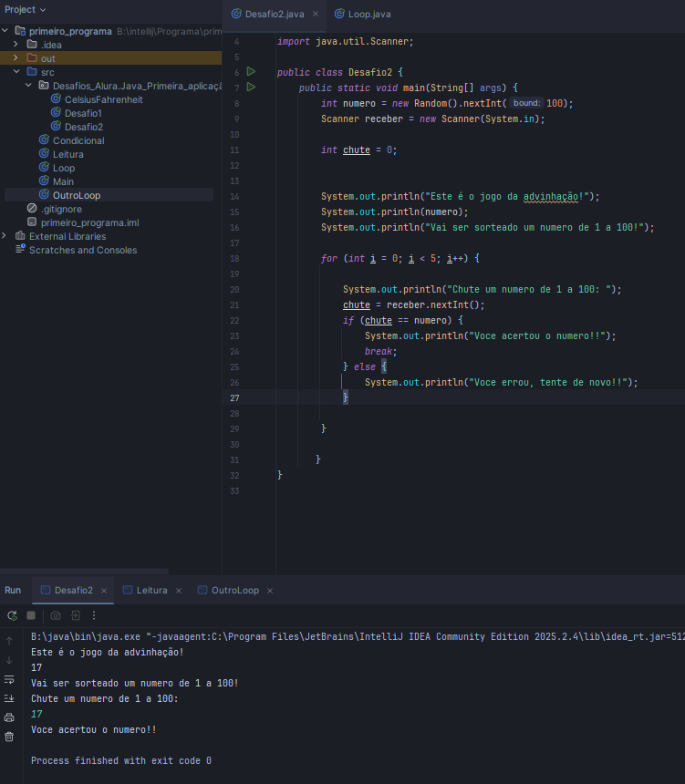The width and height of the screenshot is (685, 784).
Task: Click the Clear All trash icon
Action: pyautogui.click(x=9, y=737)
